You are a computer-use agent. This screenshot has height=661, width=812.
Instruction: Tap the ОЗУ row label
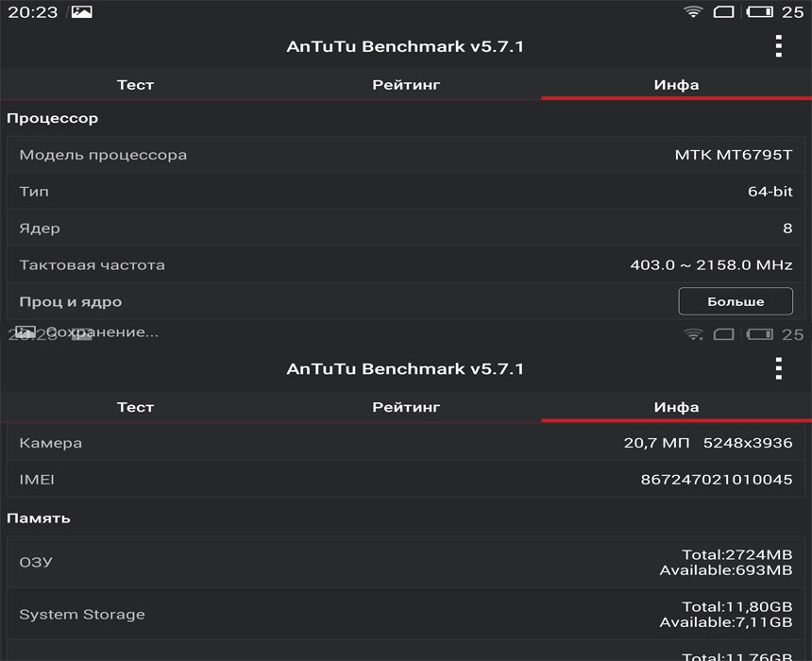tap(36, 562)
